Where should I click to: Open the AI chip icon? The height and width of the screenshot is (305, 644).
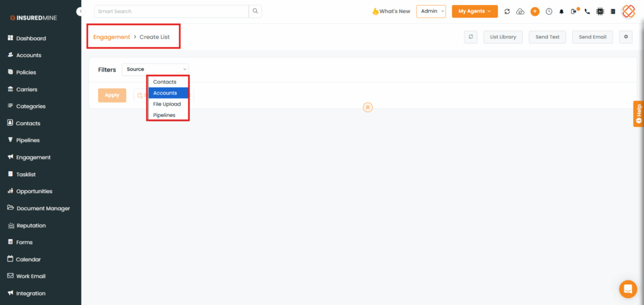[x=600, y=11]
